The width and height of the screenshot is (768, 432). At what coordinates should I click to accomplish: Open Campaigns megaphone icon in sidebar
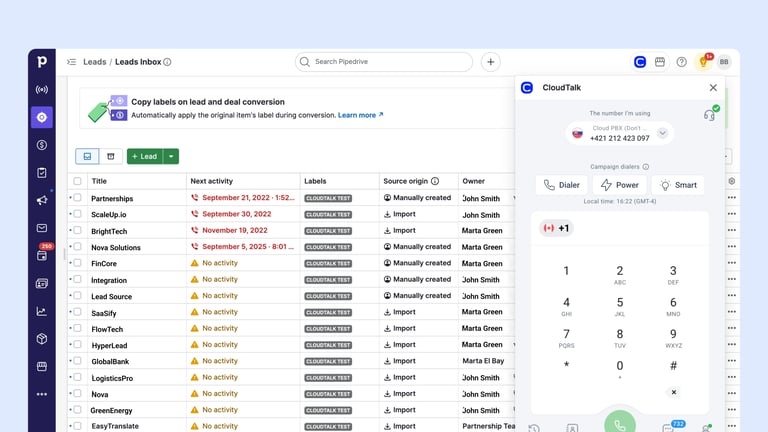click(x=42, y=200)
